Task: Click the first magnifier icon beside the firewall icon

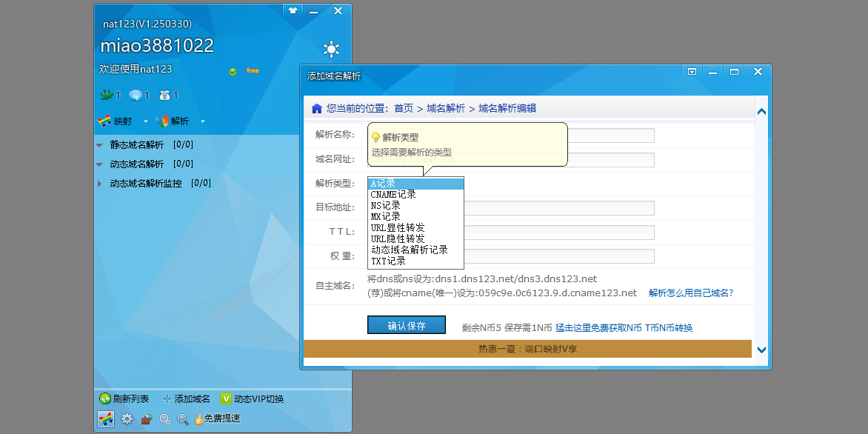Action: click(x=165, y=419)
